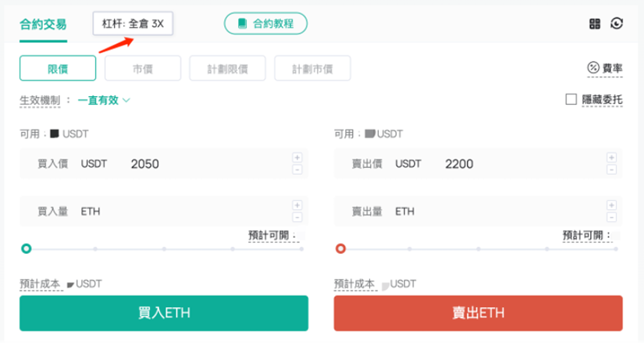Select the 計劃市價 tab
The image size is (644, 343).
[x=312, y=68]
